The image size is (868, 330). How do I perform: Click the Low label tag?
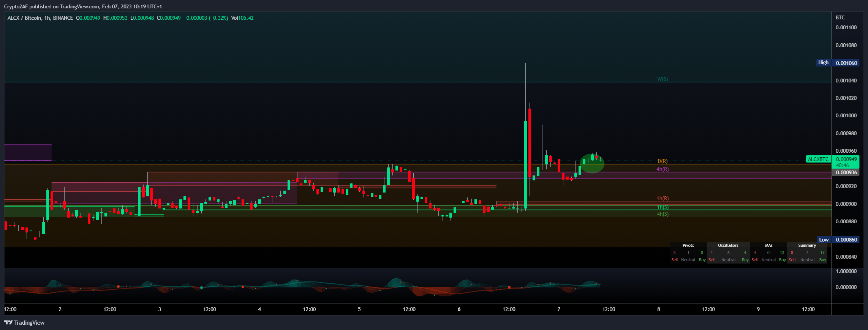(824, 240)
